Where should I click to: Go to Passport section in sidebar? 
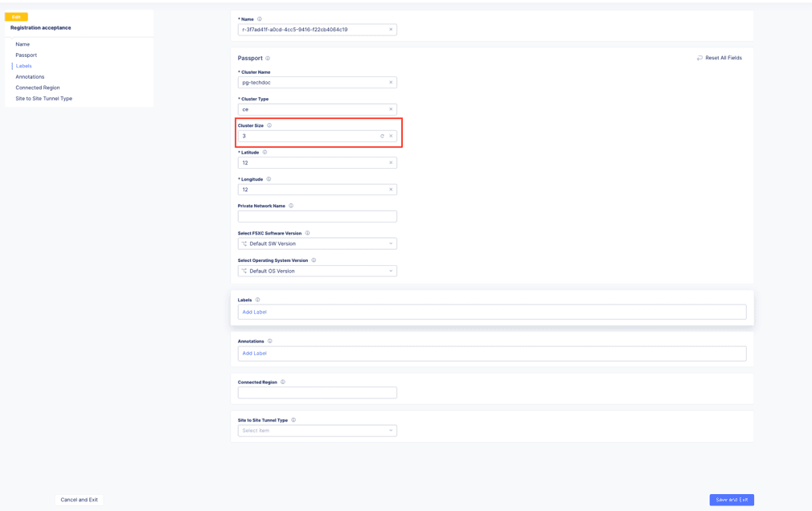26,55
